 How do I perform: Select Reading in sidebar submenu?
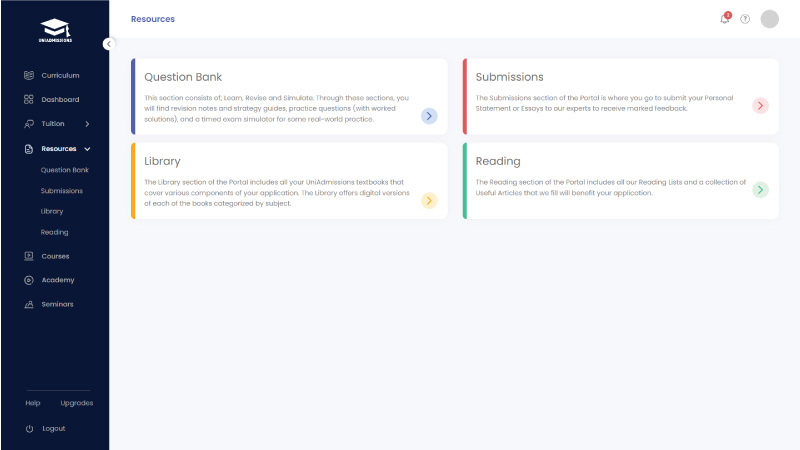coord(54,232)
